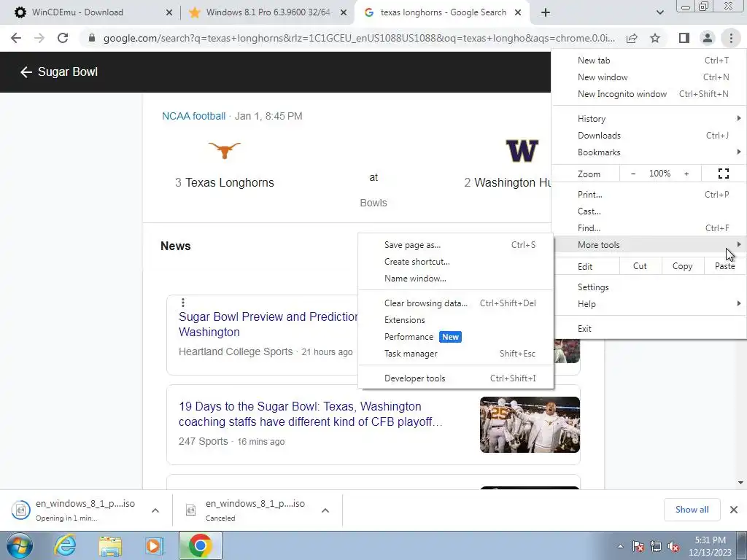
Task: Select New tab from Chrome menu
Action: point(649,61)
